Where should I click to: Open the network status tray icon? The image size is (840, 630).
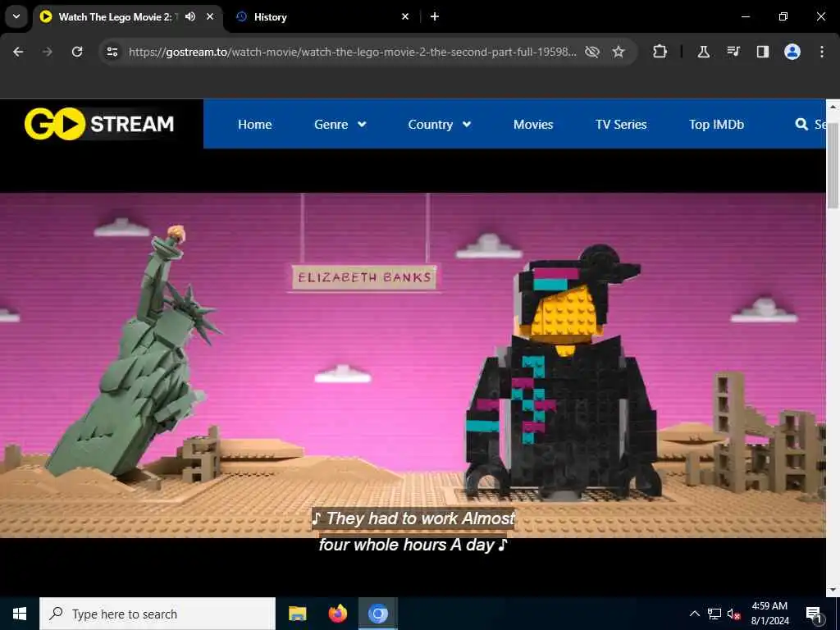pyautogui.click(x=714, y=614)
